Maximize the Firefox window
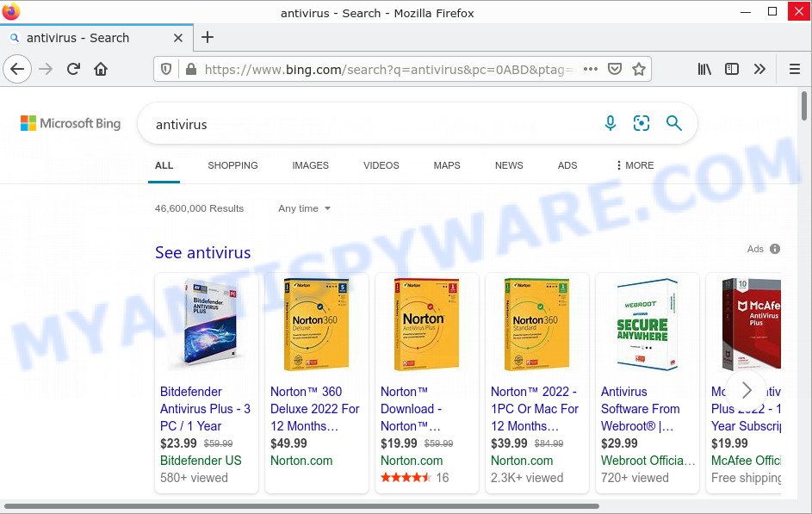The height and width of the screenshot is (514, 812). (772, 11)
